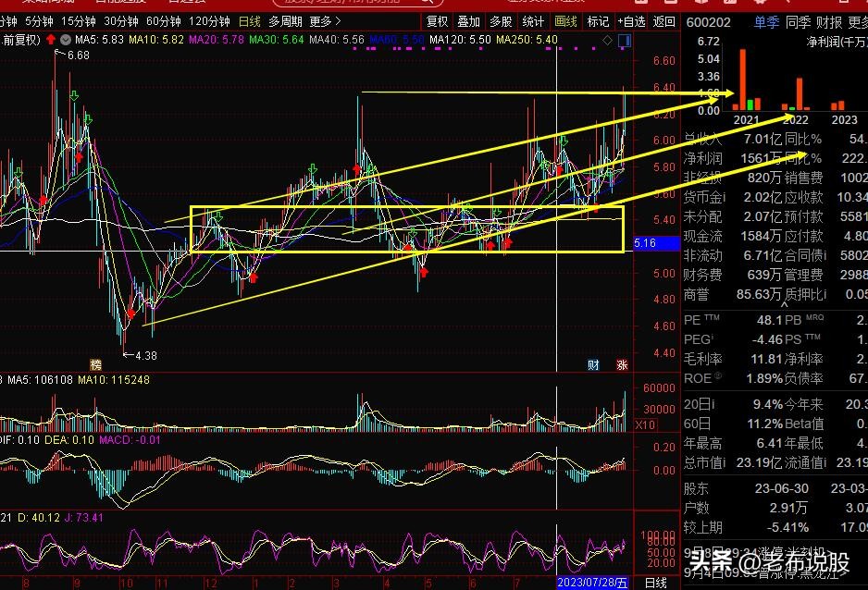Viewport: 868px width, 590px height.
Task: Open gray circular dropdown beside MA5
Action: [x=66, y=40]
